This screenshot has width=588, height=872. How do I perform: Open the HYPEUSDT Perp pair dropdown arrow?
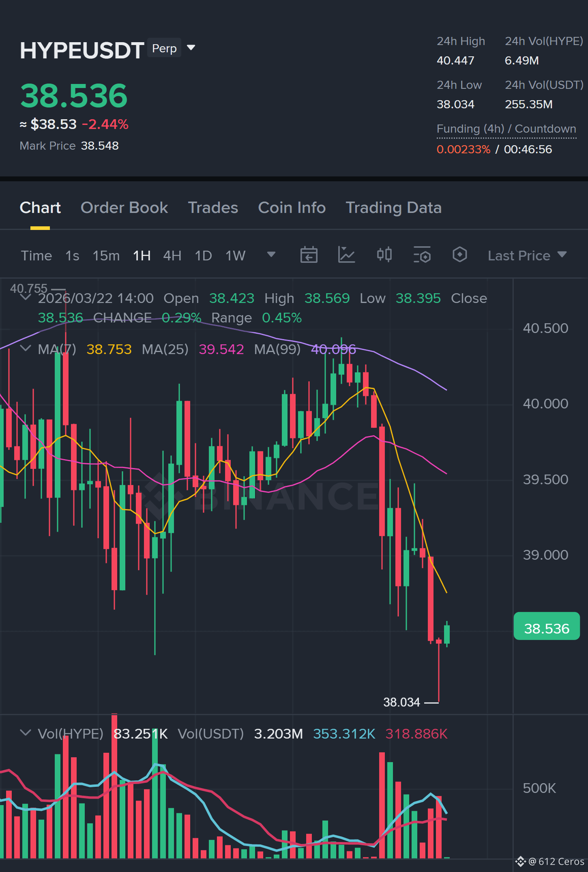191,48
